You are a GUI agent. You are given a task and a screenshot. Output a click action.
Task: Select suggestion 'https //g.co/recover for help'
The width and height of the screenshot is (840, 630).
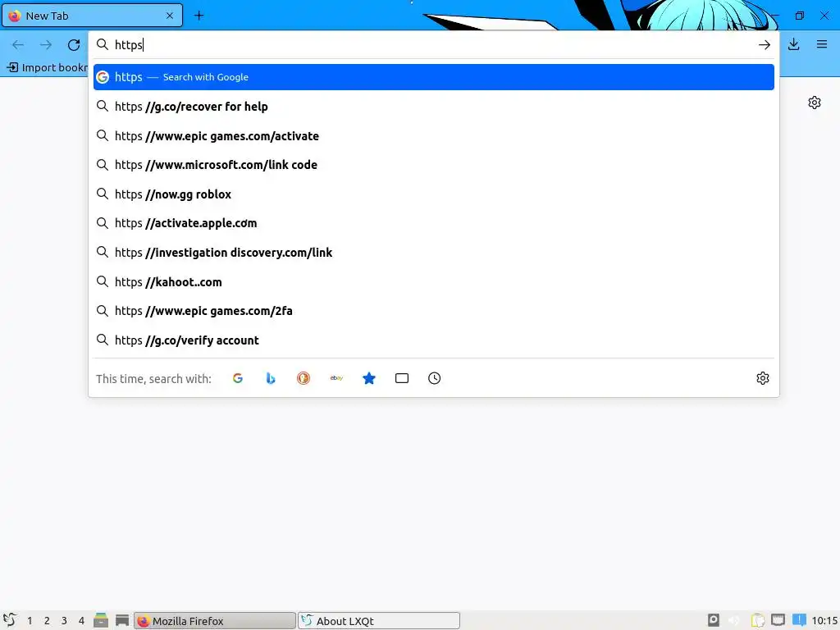[x=434, y=107]
